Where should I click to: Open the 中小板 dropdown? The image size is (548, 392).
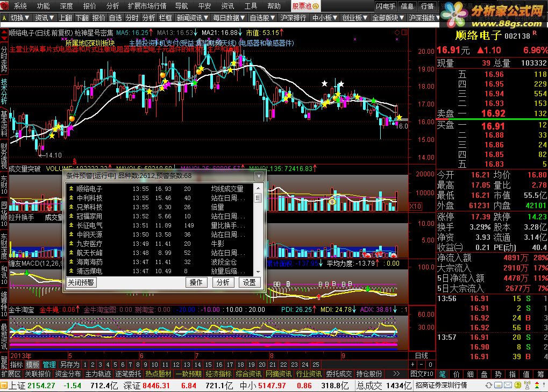(325, 17)
